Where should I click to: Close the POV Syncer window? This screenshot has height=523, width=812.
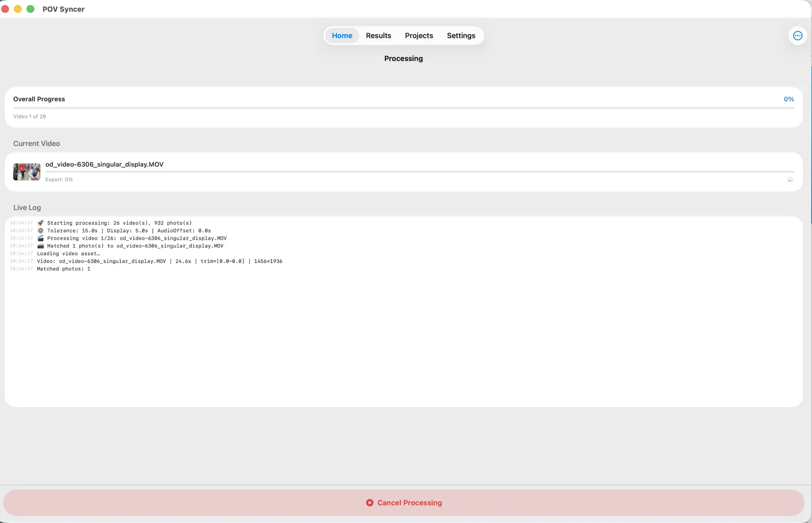click(5, 9)
